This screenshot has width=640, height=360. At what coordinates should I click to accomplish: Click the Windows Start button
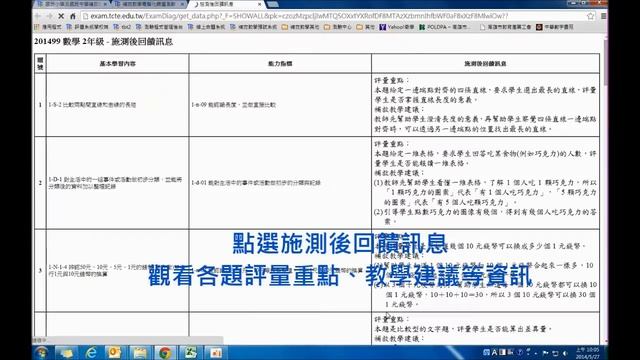(41, 353)
